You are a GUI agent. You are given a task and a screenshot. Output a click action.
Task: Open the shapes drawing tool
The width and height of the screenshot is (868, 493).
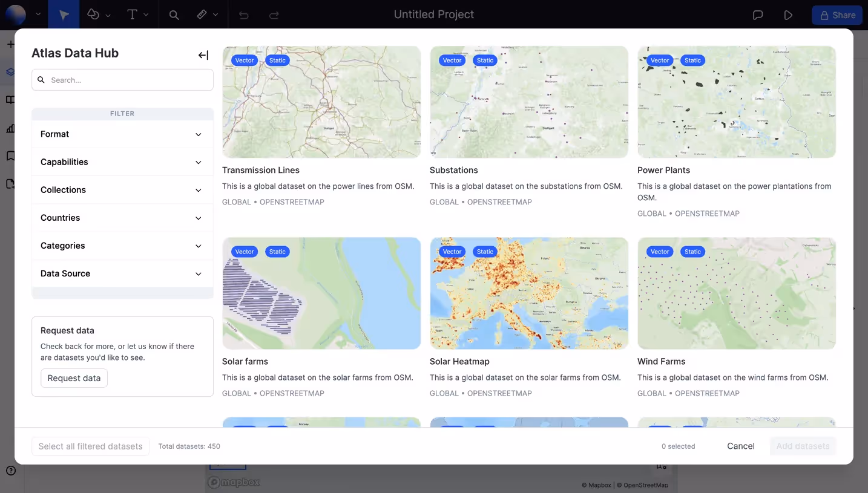click(x=94, y=15)
